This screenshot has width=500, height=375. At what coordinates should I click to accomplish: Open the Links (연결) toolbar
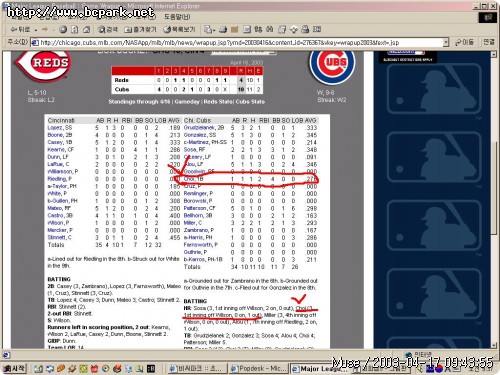(x=489, y=42)
